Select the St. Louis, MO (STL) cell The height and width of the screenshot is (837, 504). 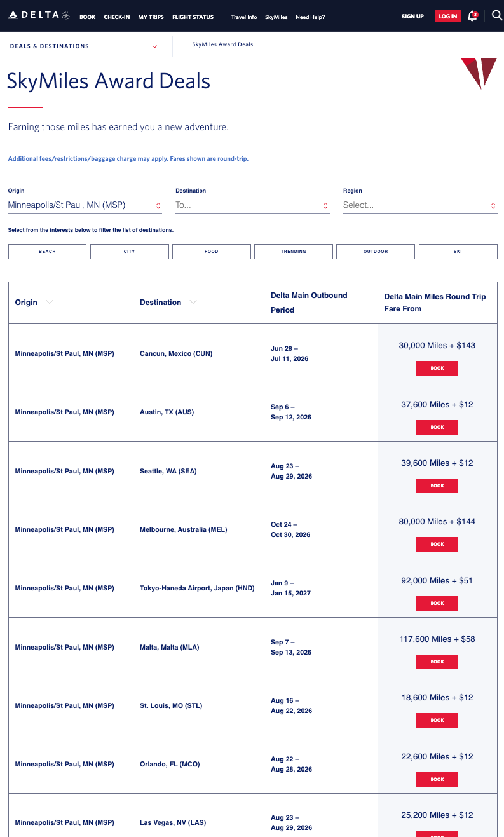[171, 705]
